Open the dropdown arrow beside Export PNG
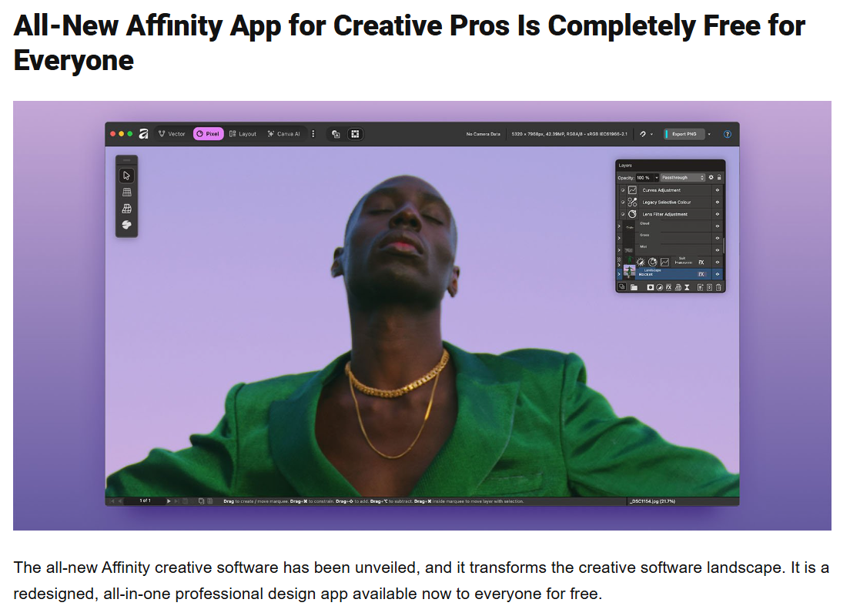850x616 pixels. click(x=709, y=134)
